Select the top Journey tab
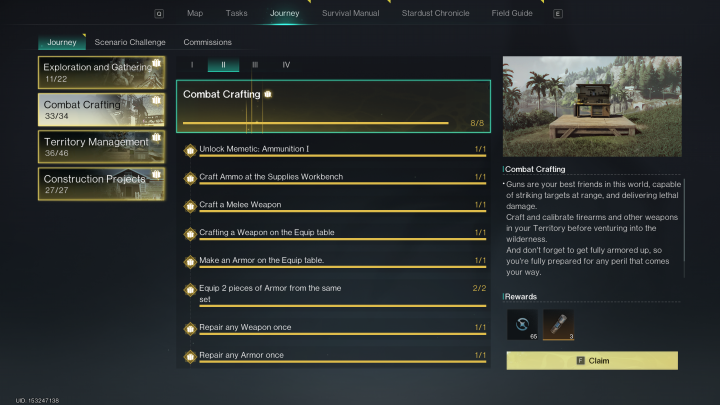720x405 pixels. [x=285, y=13]
